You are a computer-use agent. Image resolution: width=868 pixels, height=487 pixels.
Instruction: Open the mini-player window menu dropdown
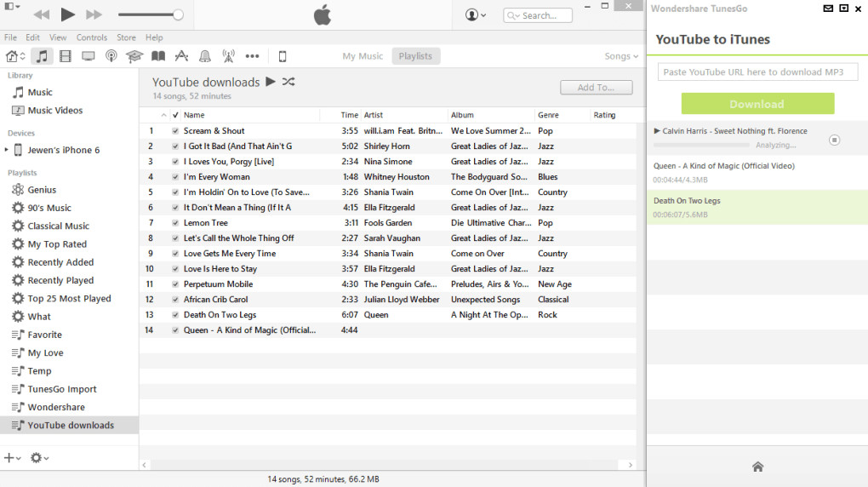pos(12,7)
